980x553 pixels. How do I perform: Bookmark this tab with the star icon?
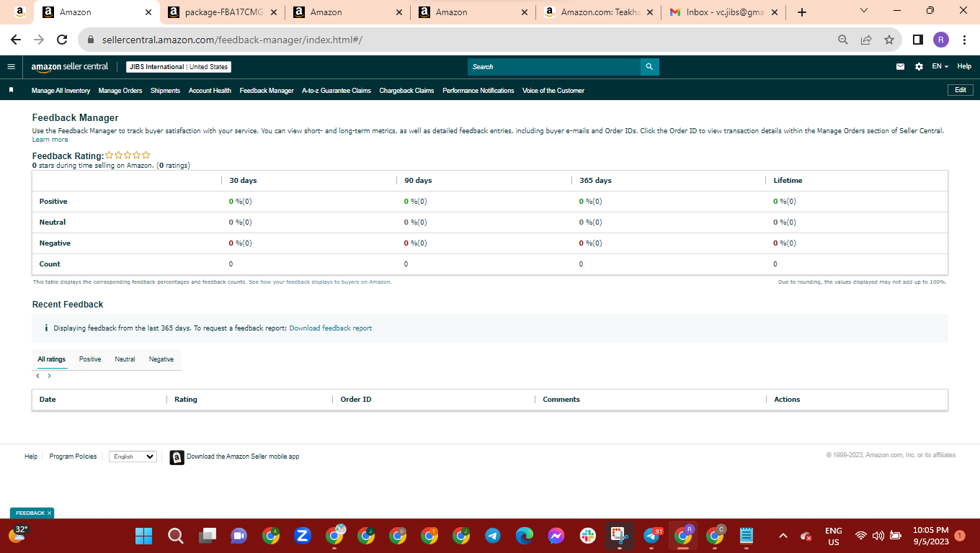(x=889, y=40)
